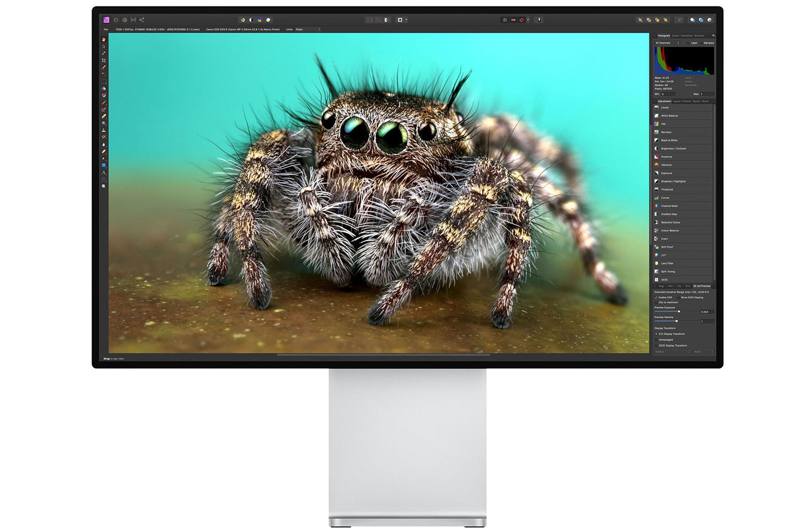Check the Show EDR Clipping option
This screenshot has width=812, height=531.
679,298
